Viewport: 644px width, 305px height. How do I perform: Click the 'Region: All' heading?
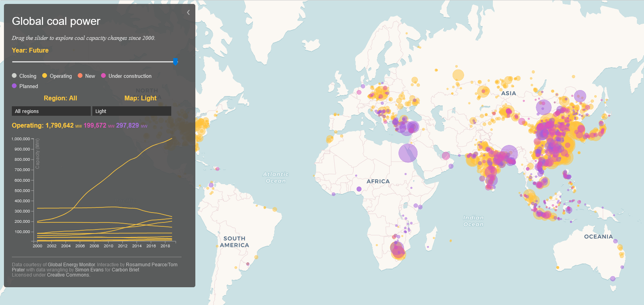point(60,98)
